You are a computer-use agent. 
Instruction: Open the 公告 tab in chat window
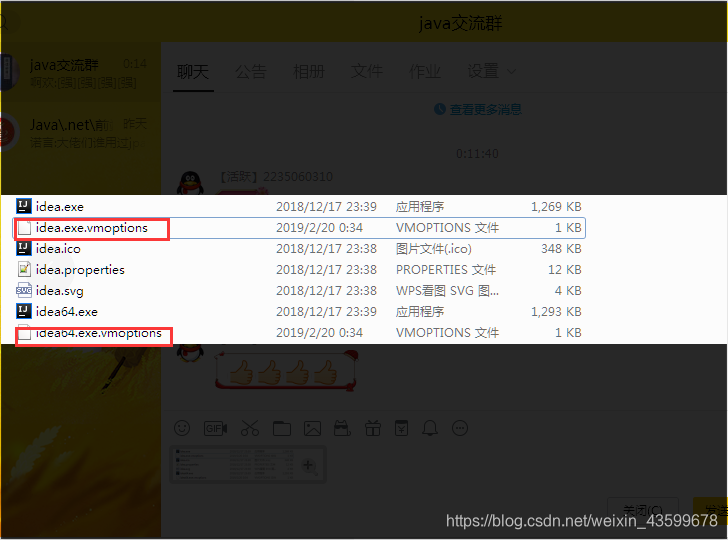[251, 72]
